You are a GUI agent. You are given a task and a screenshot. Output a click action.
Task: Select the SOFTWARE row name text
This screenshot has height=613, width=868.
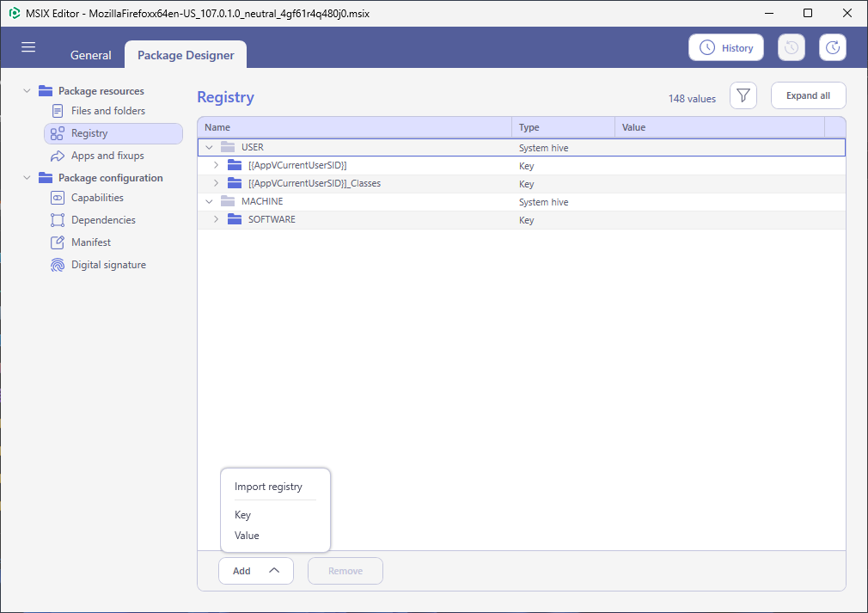(272, 219)
